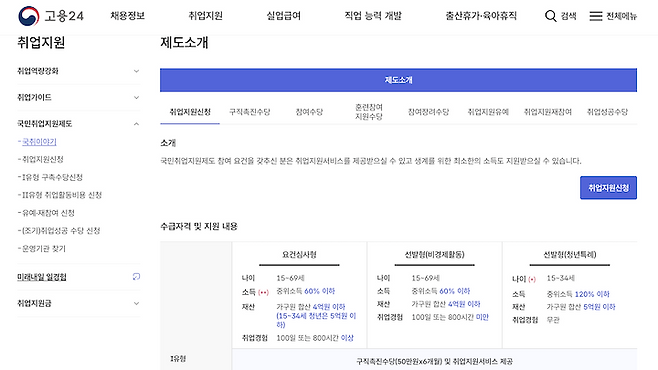Click the 선발형(비경제활동) column heading
This screenshot has height=370, width=658.
coord(434,255)
